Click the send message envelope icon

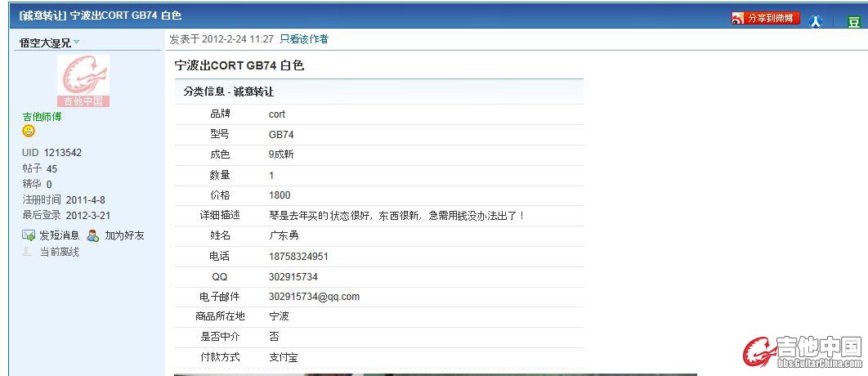(29, 235)
